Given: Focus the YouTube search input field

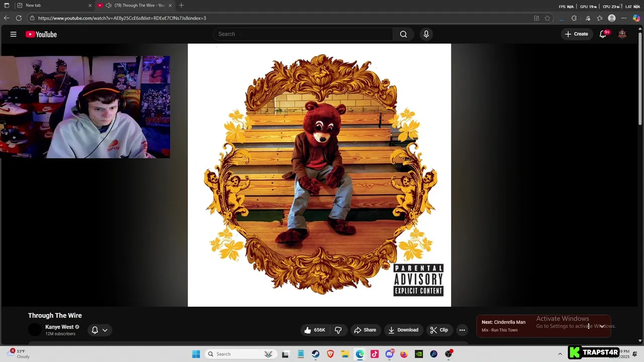Looking at the screenshot, I should pos(303,34).
